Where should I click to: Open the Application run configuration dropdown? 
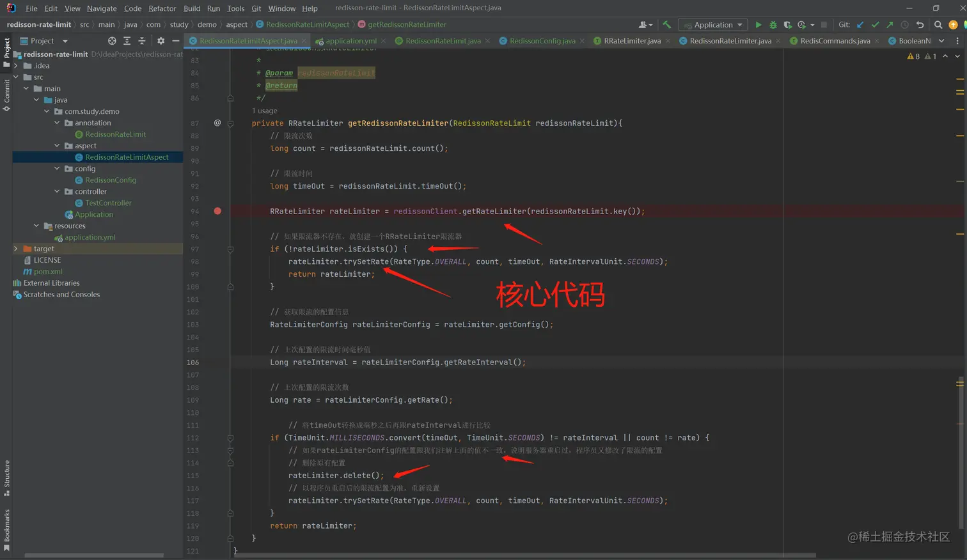coord(714,25)
